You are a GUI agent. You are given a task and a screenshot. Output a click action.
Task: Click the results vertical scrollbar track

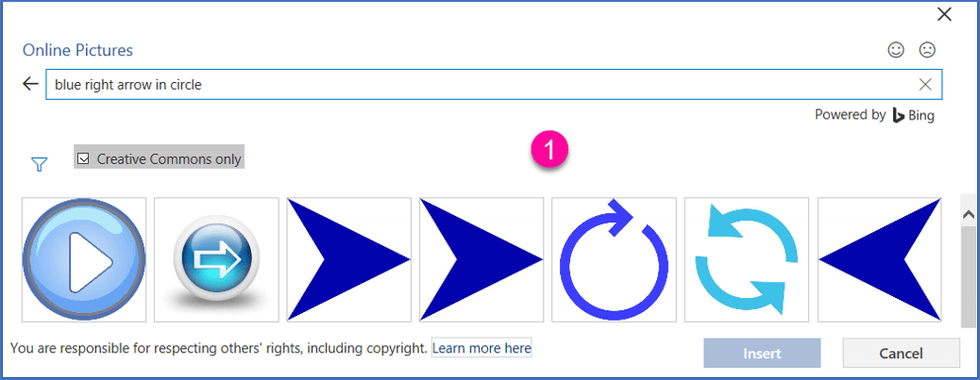point(969,274)
